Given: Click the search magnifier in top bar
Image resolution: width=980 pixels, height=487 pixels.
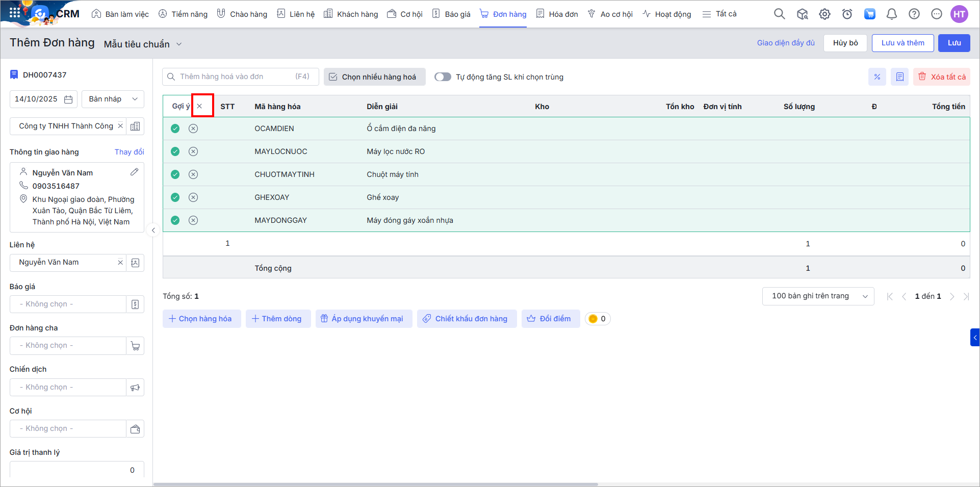Looking at the screenshot, I should 779,14.
